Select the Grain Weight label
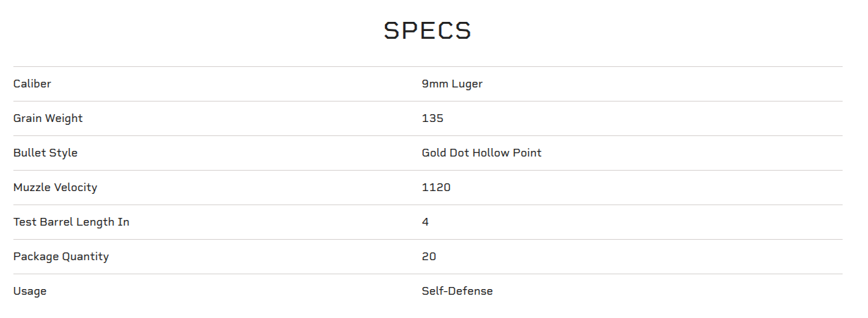This screenshot has width=868, height=318. click(x=48, y=118)
